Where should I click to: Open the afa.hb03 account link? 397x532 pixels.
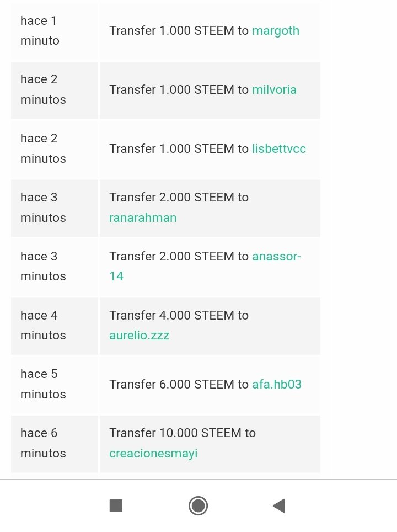277,385
